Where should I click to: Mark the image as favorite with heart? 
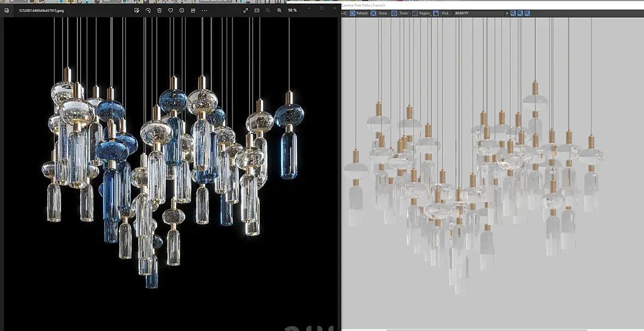point(170,10)
